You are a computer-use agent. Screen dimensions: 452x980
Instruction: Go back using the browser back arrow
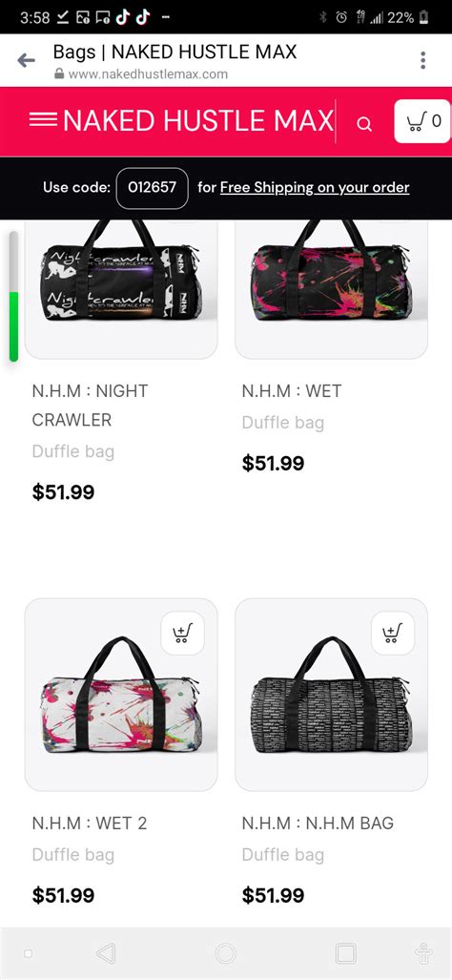(26, 60)
